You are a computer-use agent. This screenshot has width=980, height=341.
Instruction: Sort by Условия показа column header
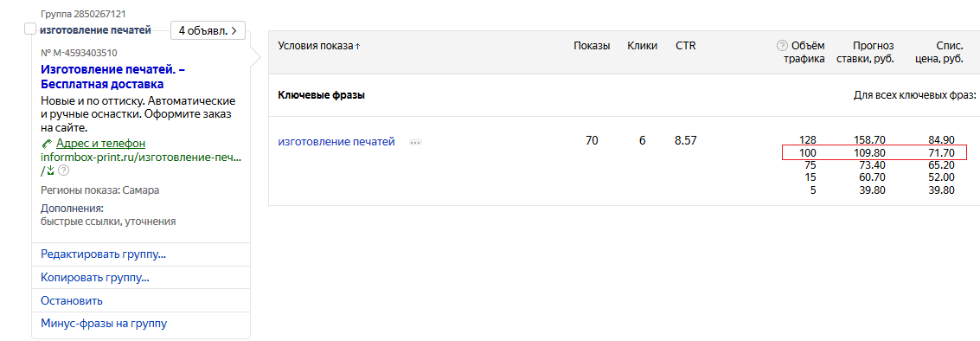click(x=319, y=46)
